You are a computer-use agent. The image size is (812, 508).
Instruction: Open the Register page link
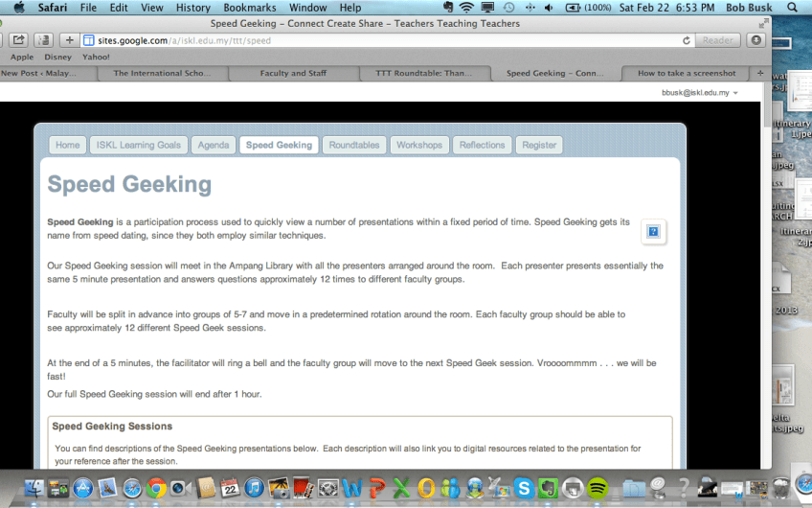point(539,145)
